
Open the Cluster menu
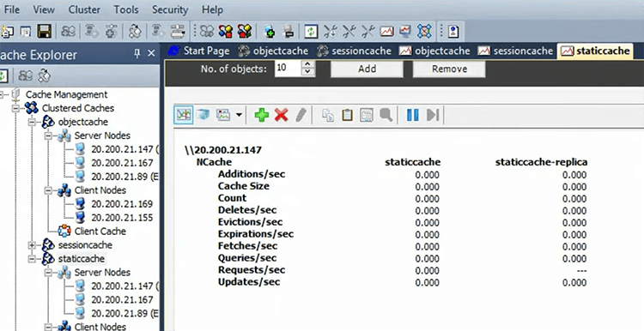pyautogui.click(x=84, y=9)
